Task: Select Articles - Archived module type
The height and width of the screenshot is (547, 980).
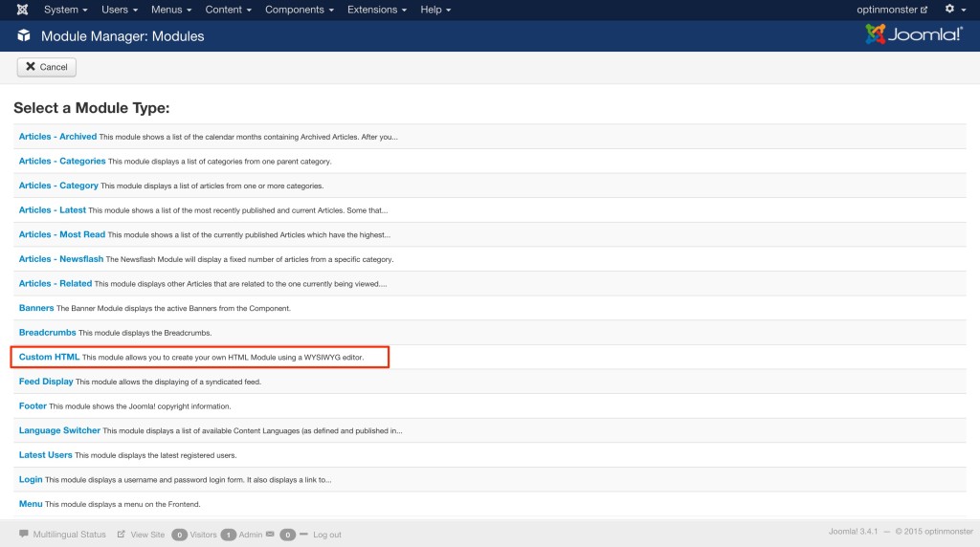Action: click(x=57, y=136)
